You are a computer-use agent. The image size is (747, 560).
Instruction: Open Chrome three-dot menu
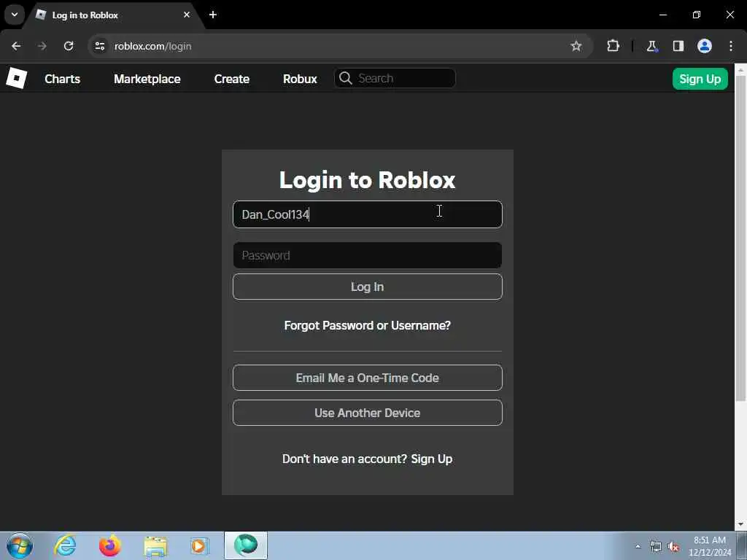coord(731,46)
